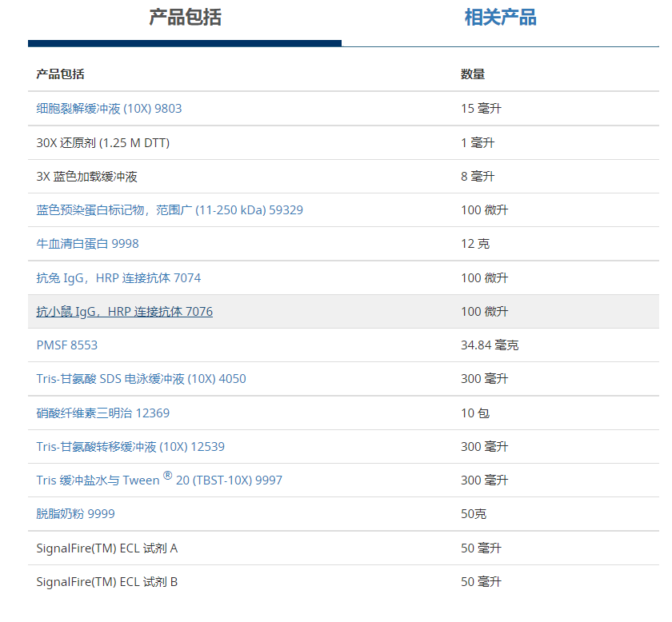Switch to the 产品包括 tab

click(x=185, y=18)
